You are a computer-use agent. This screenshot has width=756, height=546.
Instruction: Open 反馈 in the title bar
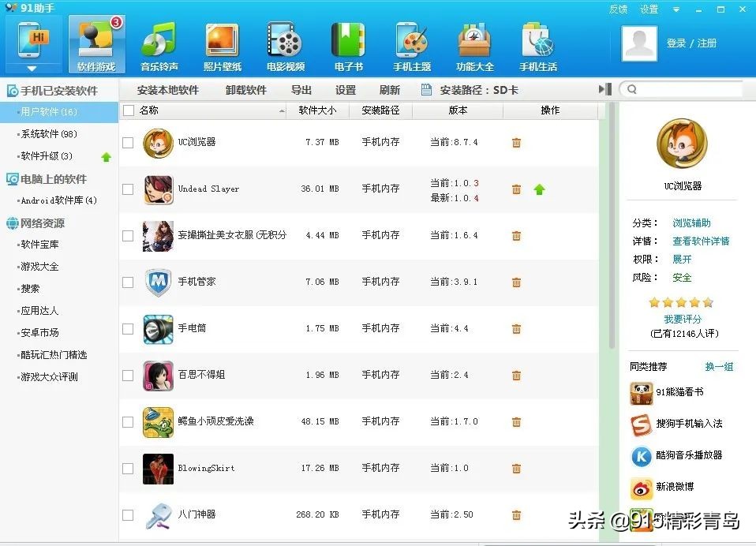[618, 9]
